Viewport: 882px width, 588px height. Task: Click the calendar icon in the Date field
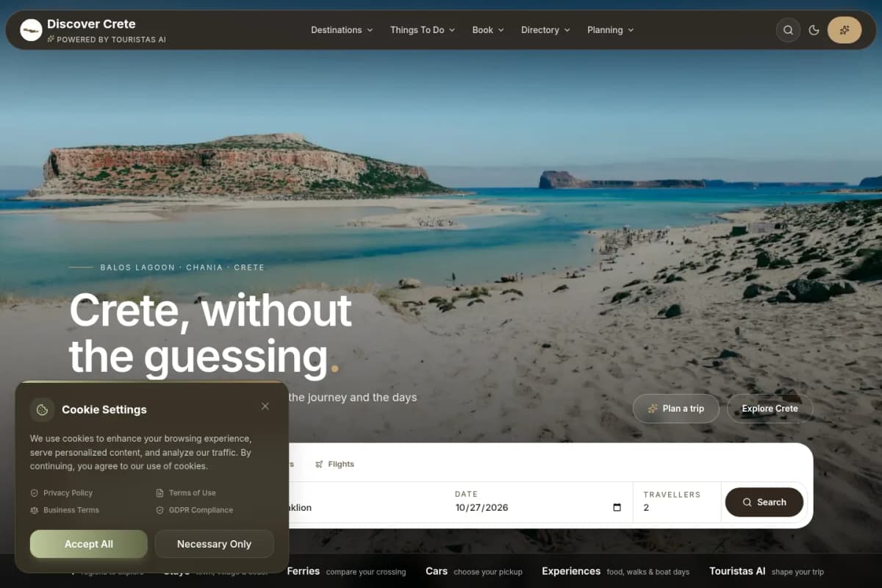pos(617,508)
